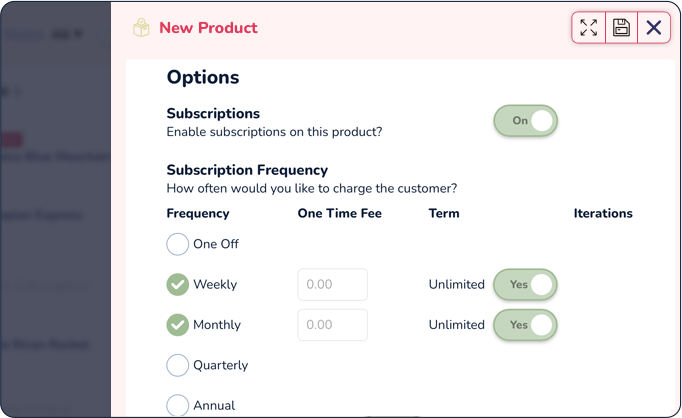Click the Quarterly label text
Viewport: 682px width, 418px height.
[221, 365]
